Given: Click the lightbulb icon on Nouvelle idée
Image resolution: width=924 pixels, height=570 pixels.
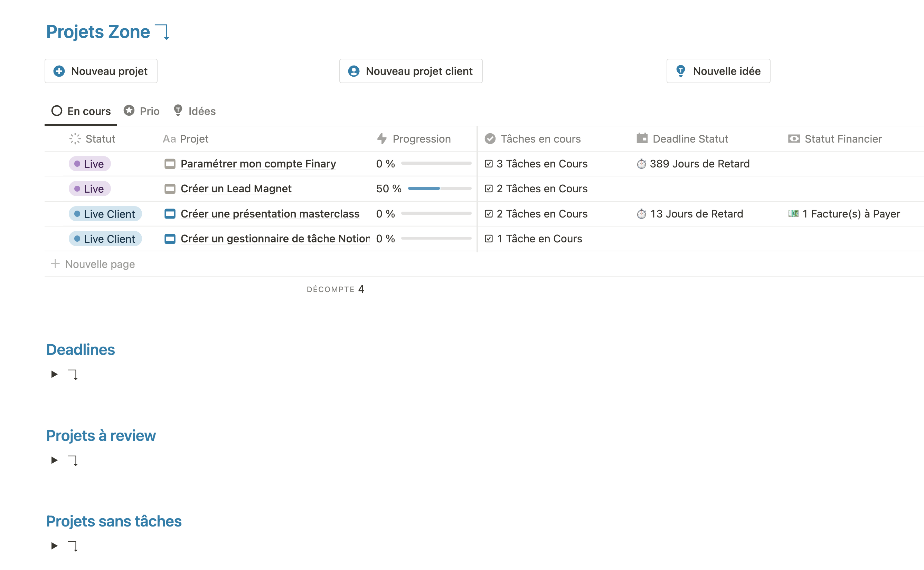Looking at the screenshot, I should 680,71.
